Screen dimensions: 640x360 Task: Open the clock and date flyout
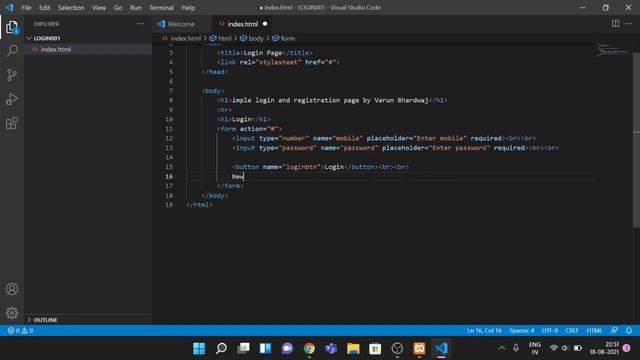[x=604, y=348]
